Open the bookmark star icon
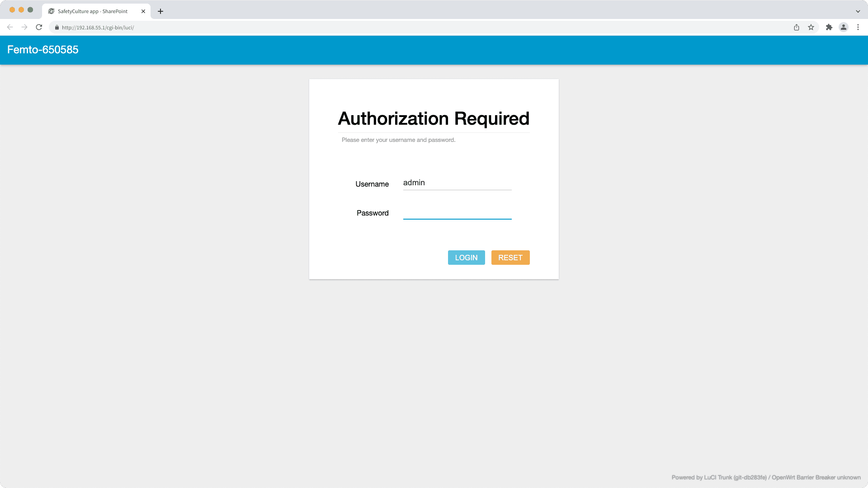This screenshot has width=868, height=488. [810, 27]
